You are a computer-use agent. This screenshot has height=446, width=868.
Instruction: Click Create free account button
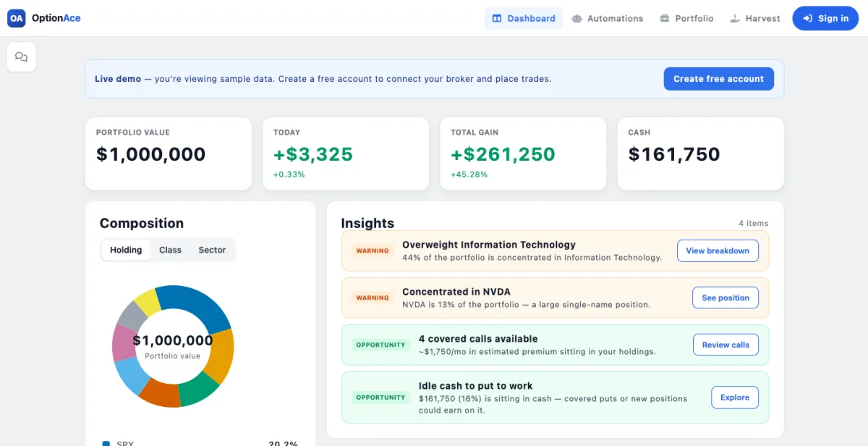[718, 79]
